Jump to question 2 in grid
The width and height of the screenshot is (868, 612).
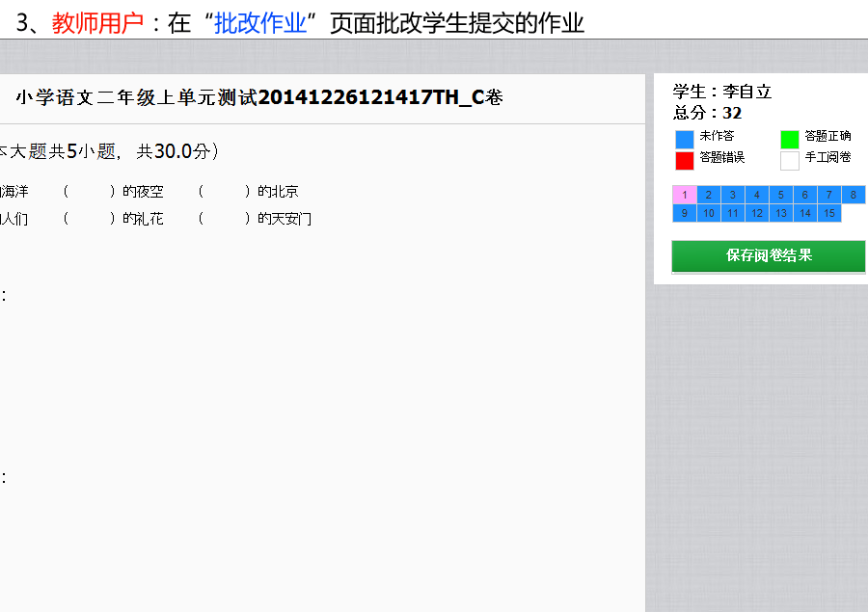pos(708,195)
